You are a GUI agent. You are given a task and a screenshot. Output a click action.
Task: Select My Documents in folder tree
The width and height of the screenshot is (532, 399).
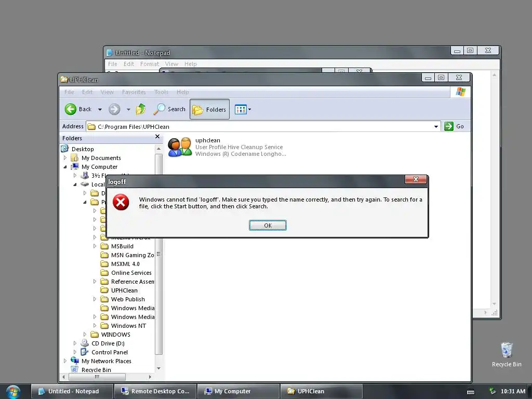pyautogui.click(x=101, y=158)
